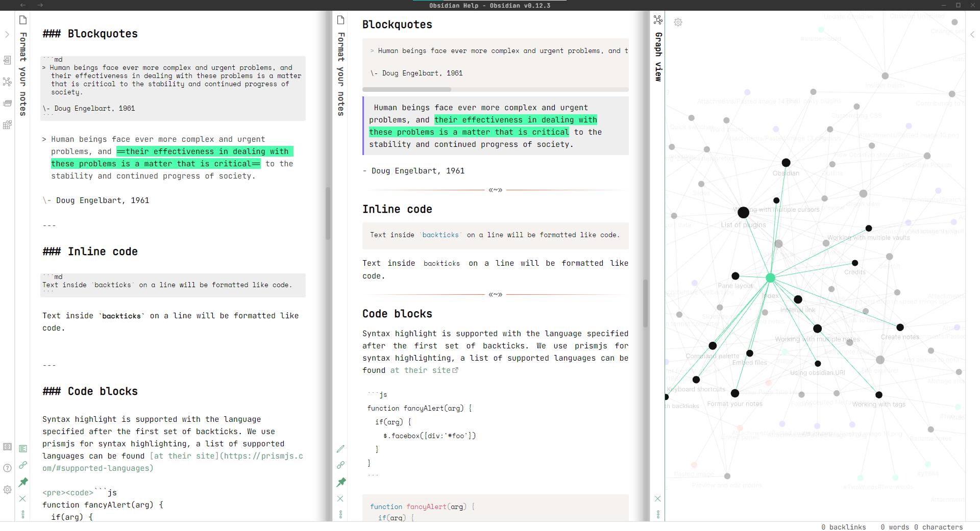This screenshot has width=980, height=531.
Task: Expand the right sidebar with the chevron
Action: click(x=972, y=35)
